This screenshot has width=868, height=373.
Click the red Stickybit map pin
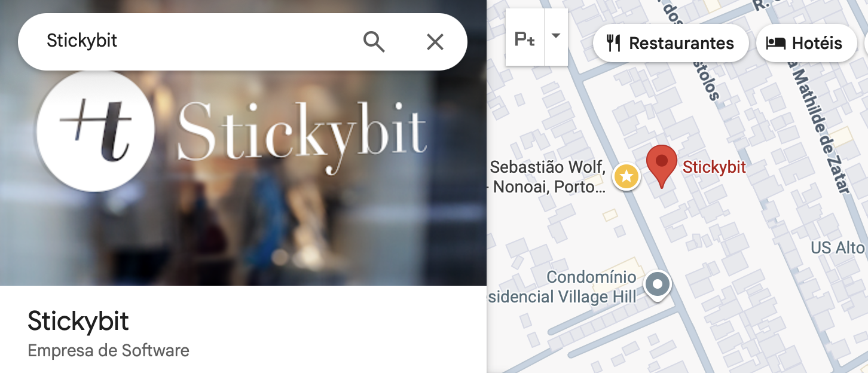[662, 165]
